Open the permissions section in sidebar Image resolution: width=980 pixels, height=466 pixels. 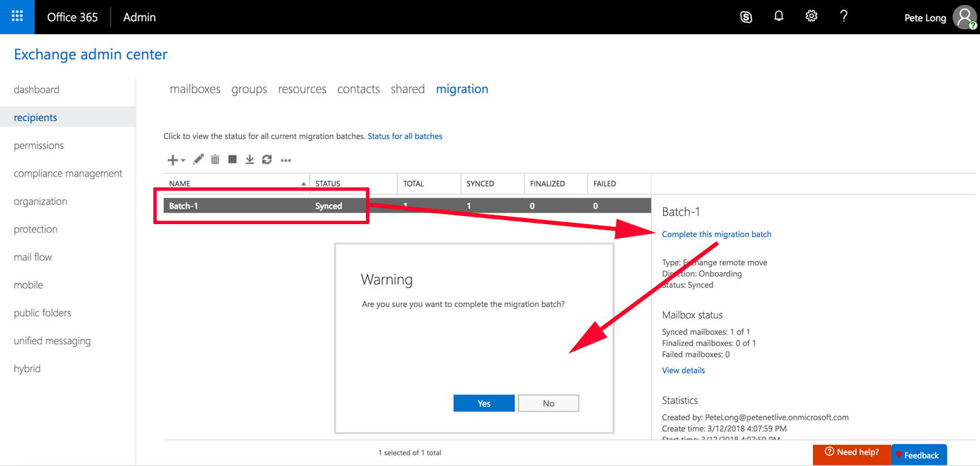38,145
